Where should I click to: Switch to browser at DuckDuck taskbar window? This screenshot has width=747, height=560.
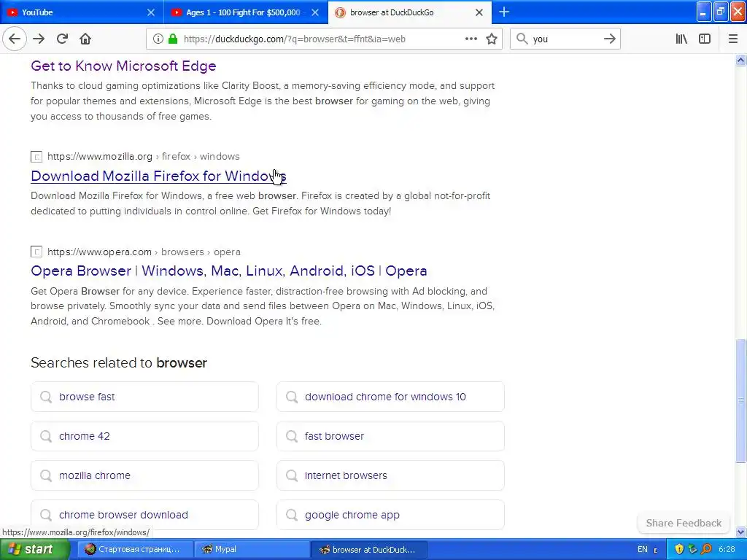(x=368, y=549)
